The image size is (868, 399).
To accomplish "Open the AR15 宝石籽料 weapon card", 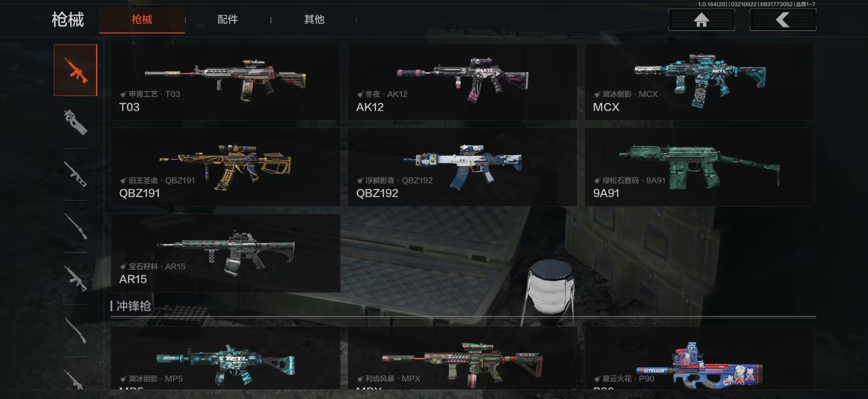I will coord(226,253).
